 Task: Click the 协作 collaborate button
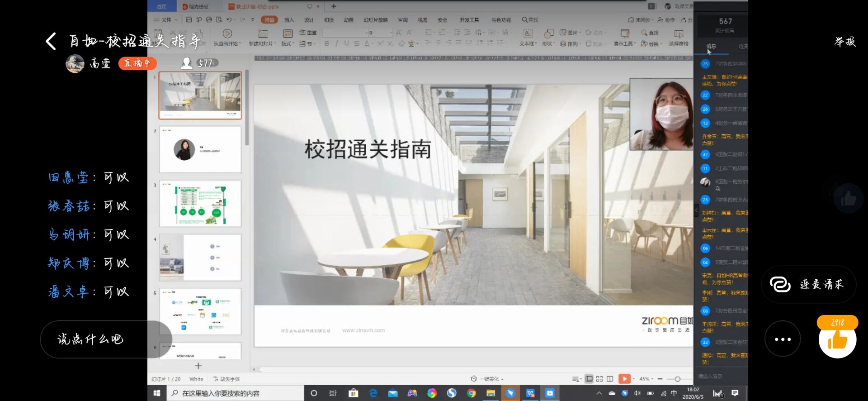[x=666, y=20]
